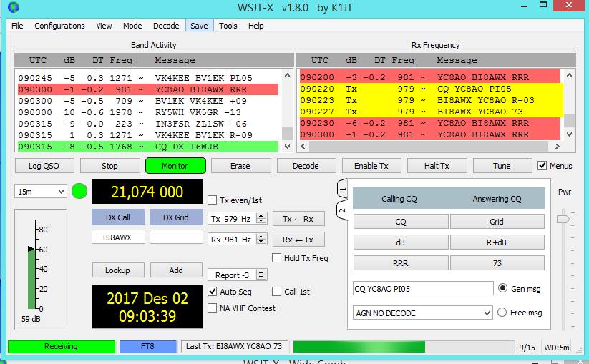Disable Auto Seq checkbox
This screenshot has height=364, width=589.
(213, 291)
